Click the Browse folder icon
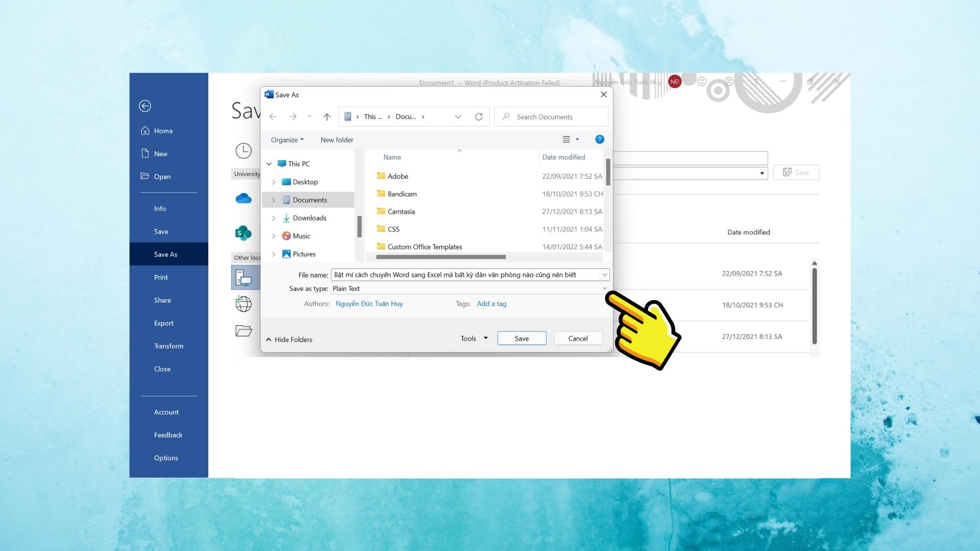This screenshot has height=551, width=980. [244, 331]
